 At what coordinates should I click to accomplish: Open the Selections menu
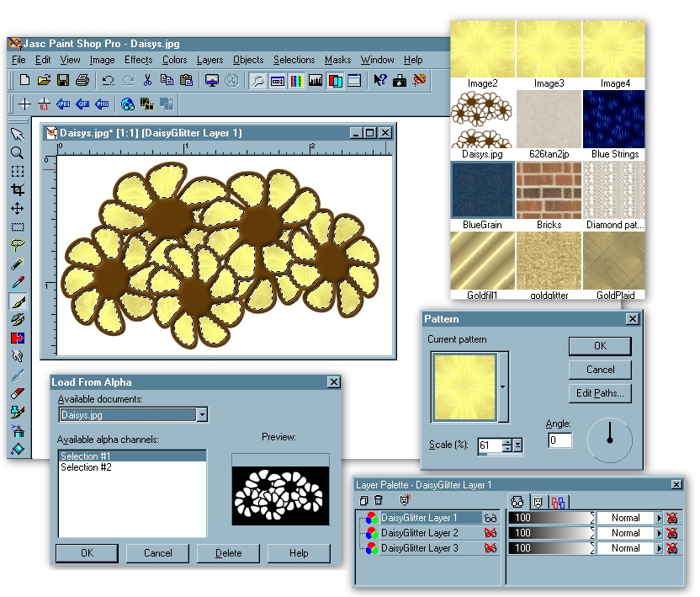294,60
